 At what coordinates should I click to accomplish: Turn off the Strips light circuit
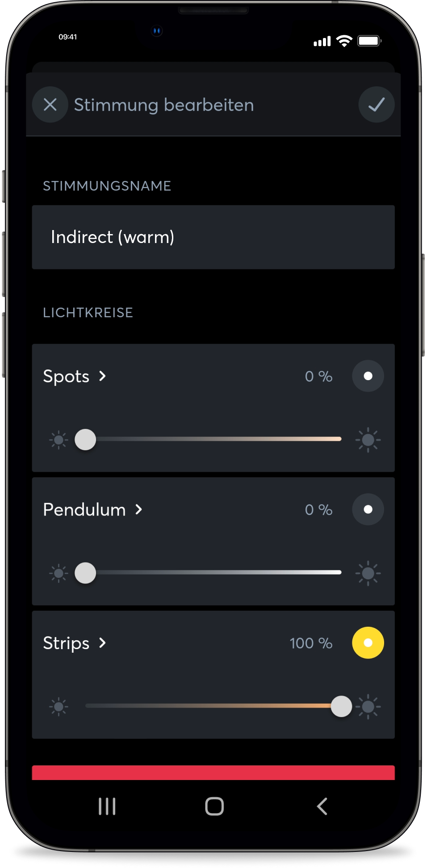coord(368,643)
